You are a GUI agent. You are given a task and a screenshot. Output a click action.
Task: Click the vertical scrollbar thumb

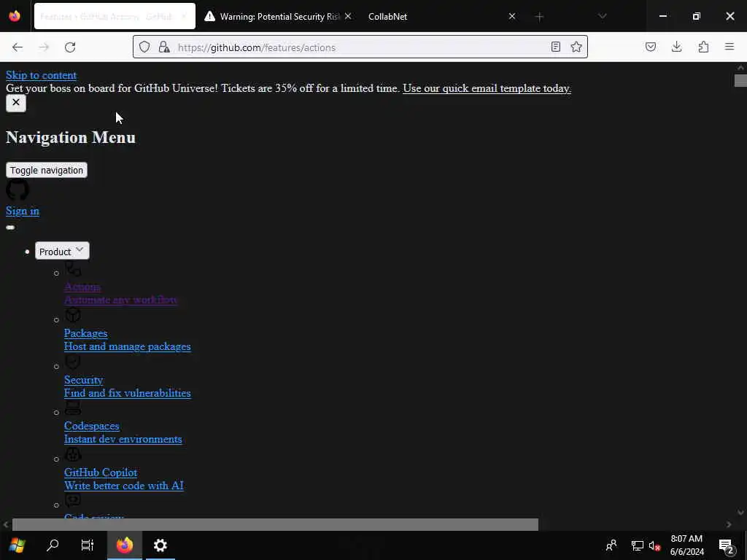tap(740, 80)
